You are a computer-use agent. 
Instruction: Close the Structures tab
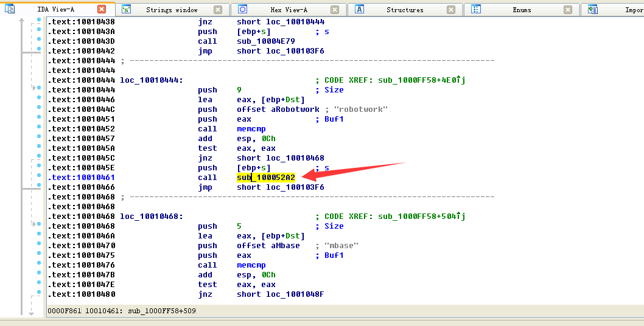(451, 10)
